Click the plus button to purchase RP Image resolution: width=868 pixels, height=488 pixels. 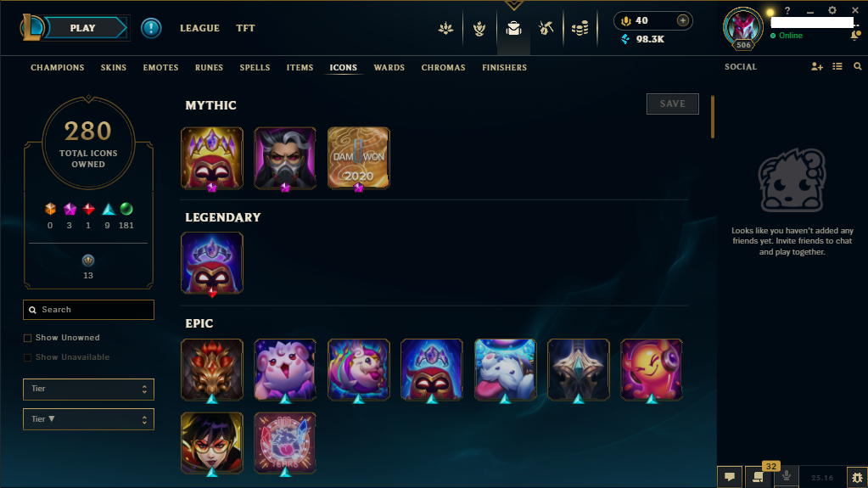tap(682, 20)
